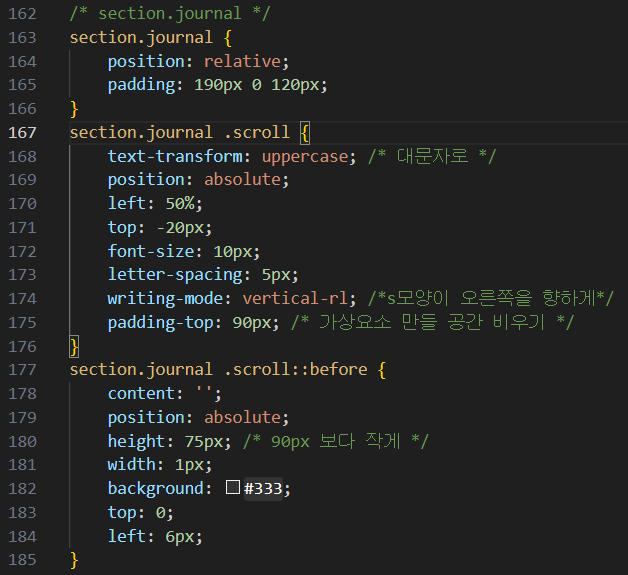Click the '대문자로' comment
The height and width of the screenshot is (575, 628).
(432, 156)
